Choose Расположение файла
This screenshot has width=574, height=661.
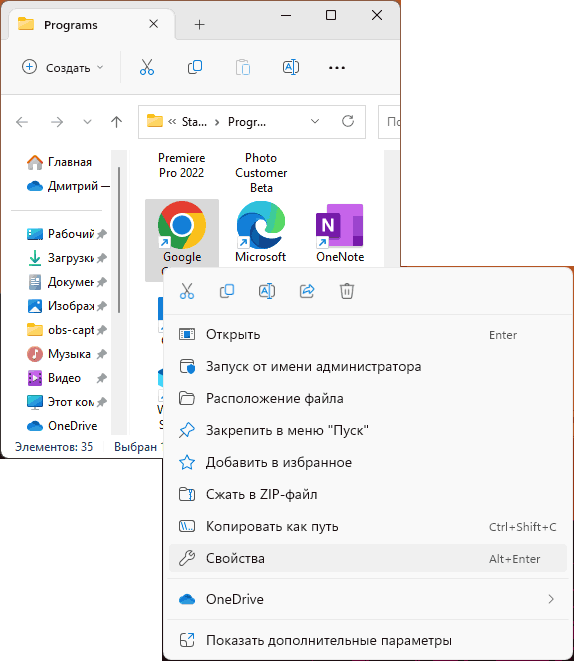(x=367, y=398)
